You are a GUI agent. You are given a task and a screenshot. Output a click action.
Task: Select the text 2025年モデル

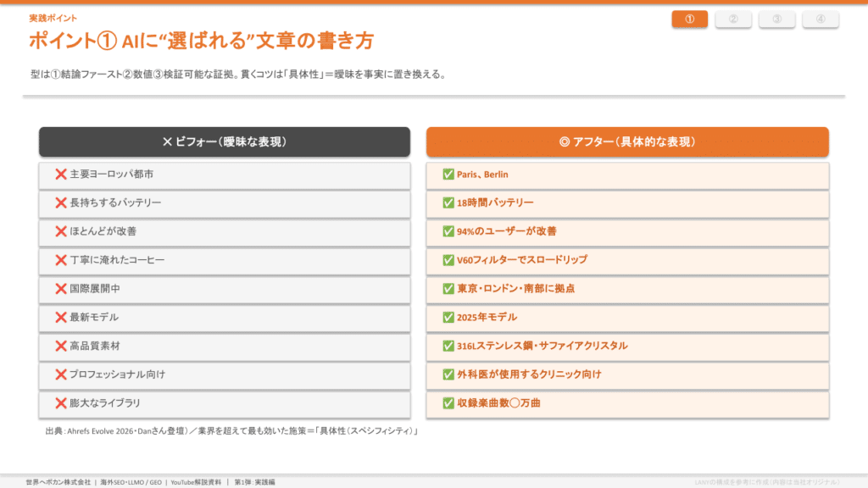pos(487,317)
